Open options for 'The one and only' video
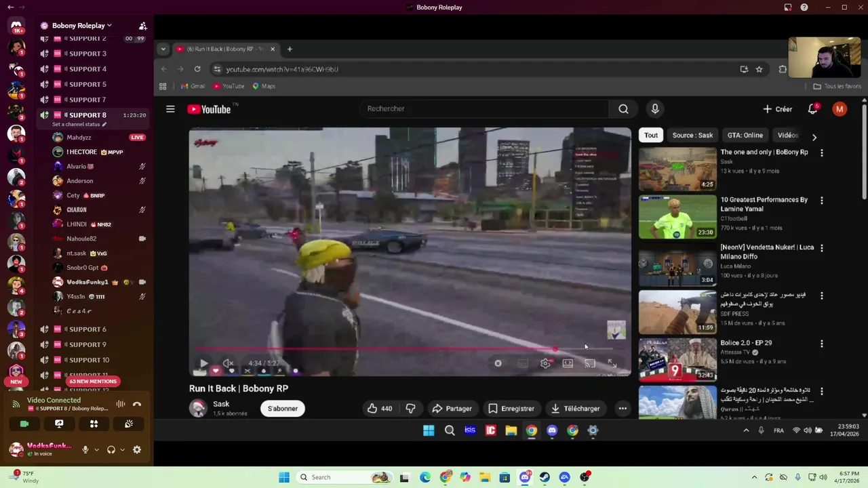868x488 pixels. click(821, 153)
